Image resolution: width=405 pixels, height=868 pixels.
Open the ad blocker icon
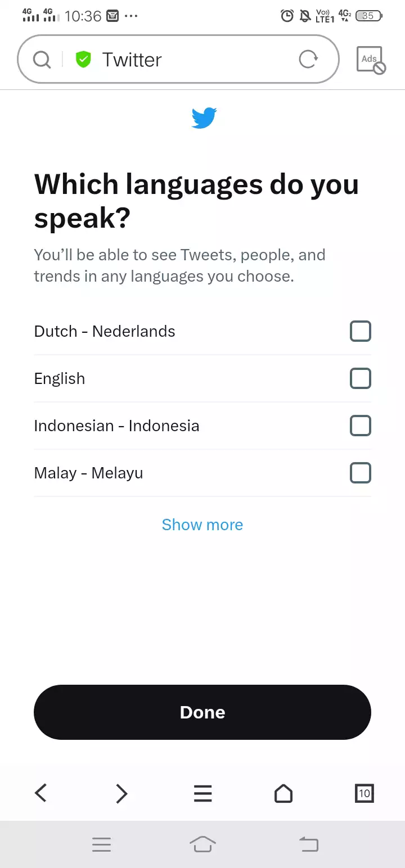[x=371, y=60]
